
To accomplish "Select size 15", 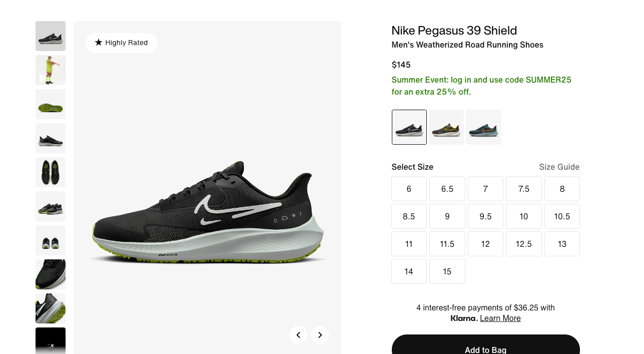I will (x=447, y=271).
